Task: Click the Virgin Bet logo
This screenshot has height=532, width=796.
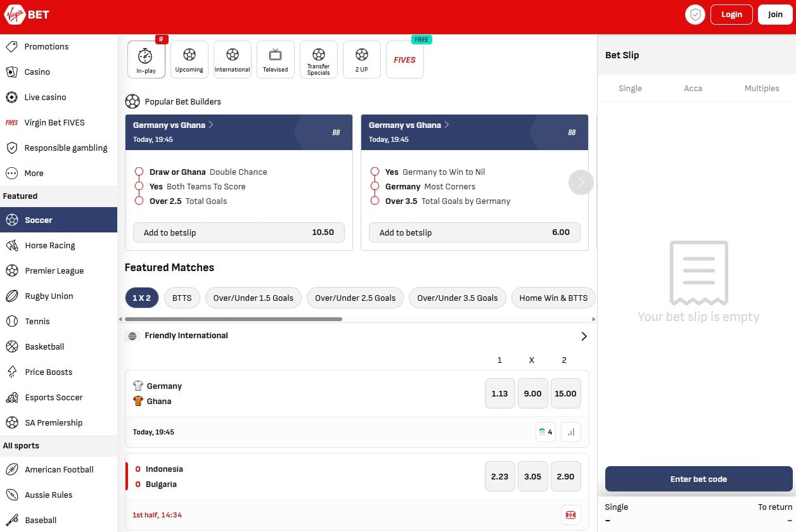Action: tap(27, 14)
